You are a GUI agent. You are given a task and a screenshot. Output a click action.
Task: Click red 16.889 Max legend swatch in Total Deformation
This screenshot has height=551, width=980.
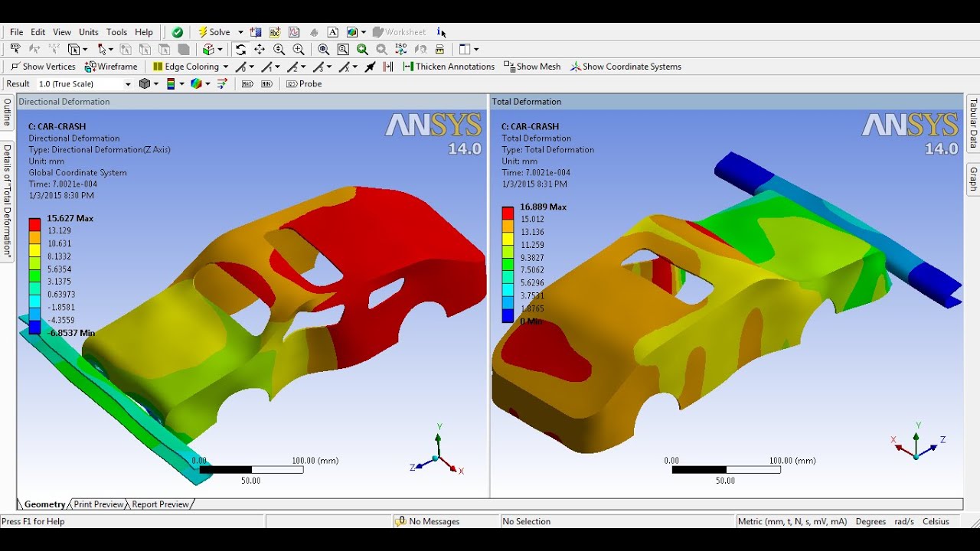coord(508,213)
